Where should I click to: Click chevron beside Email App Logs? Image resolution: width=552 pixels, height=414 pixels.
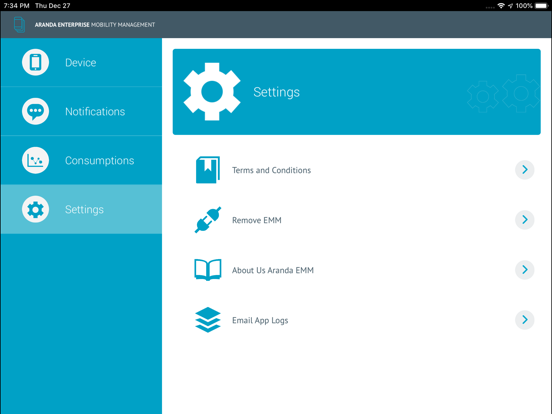pyautogui.click(x=525, y=320)
